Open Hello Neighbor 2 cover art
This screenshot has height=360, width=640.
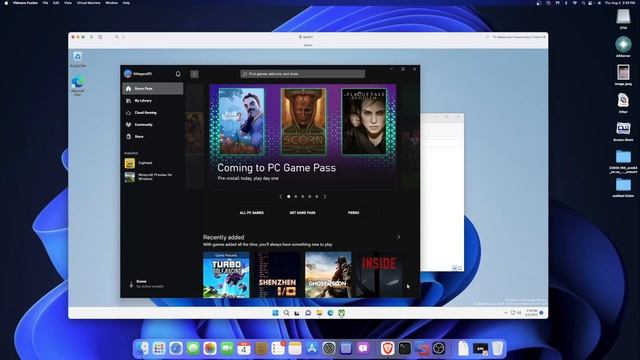(x=242, y=121)
